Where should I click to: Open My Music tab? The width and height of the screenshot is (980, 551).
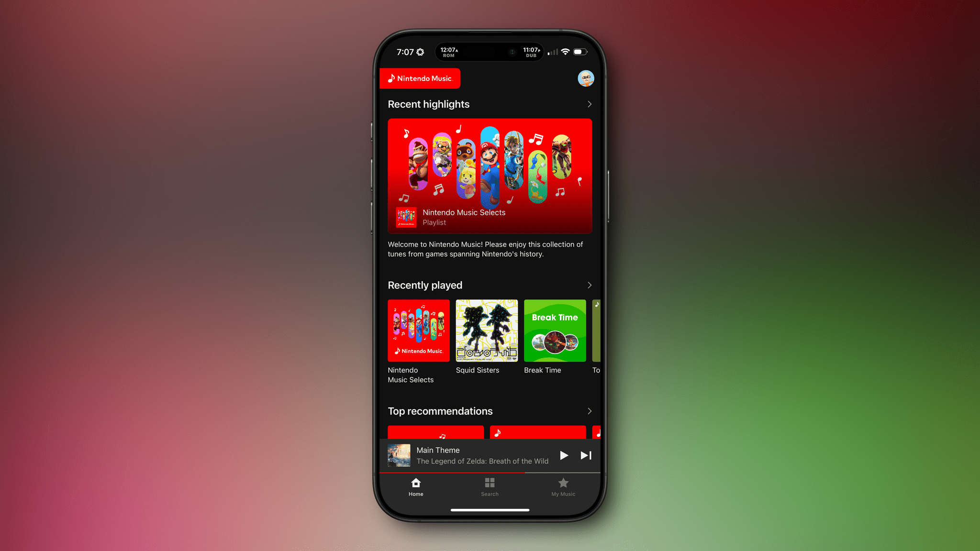(x=562, y=486)
